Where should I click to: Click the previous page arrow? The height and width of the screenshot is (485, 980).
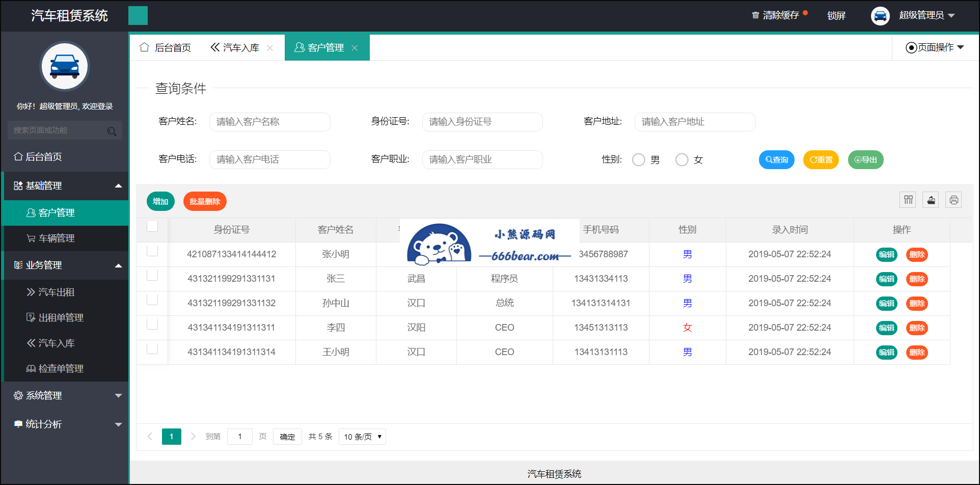point(150,437)
